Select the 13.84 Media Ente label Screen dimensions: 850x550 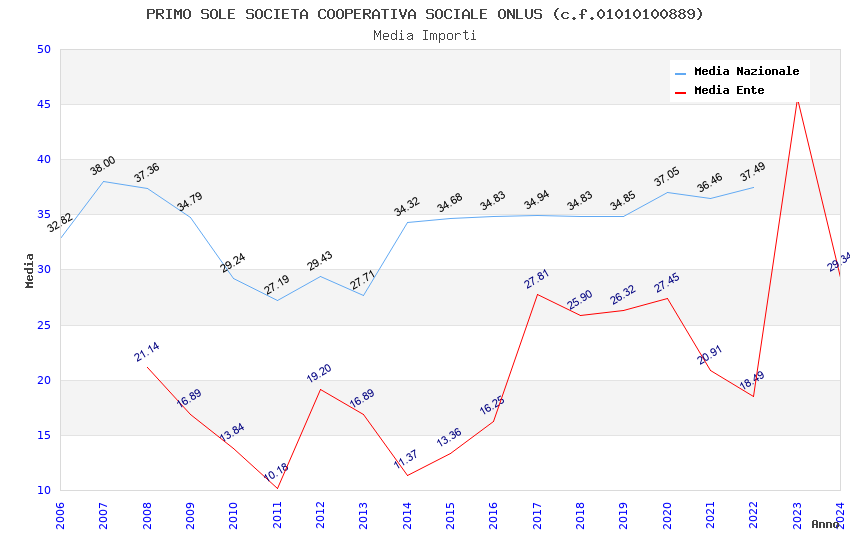point(231,432)
